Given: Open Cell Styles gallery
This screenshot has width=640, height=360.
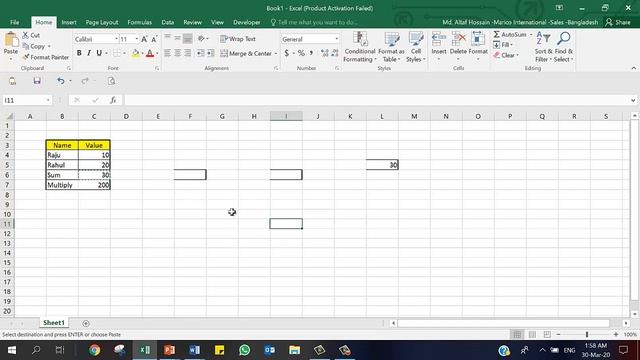Looking at the screenshot, I should [x=416, y=47].
